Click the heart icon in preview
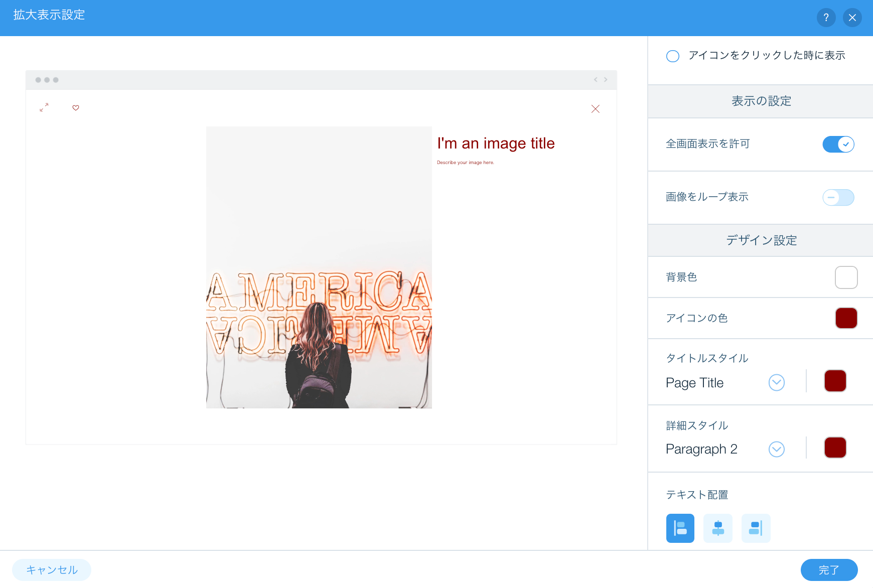Screen dimensions: 873x588 [76, 108]
